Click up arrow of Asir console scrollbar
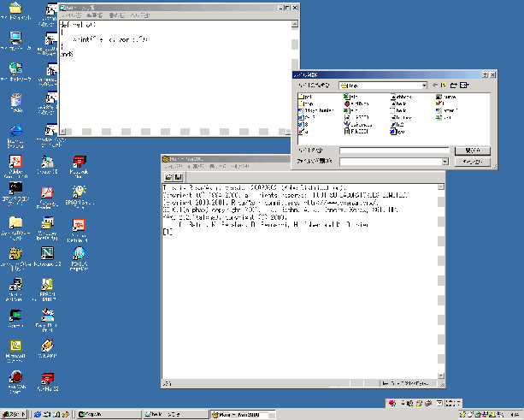 tap(441, 187)
